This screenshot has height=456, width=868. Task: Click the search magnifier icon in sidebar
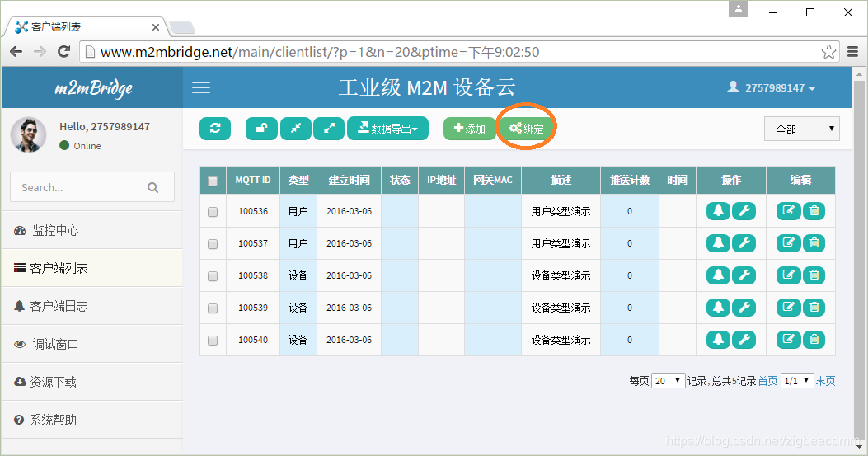[152, 188]
